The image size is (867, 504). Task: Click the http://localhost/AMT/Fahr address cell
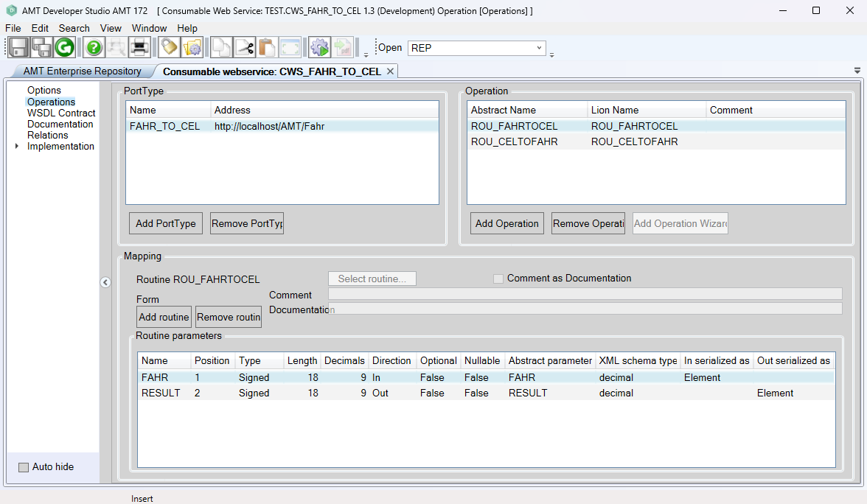(x=269, y=126)
